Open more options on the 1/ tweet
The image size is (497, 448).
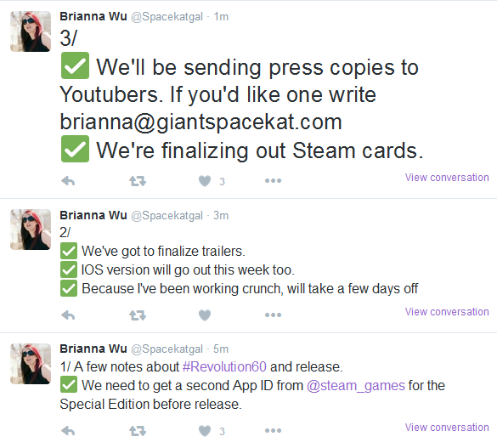tap(274, 430)
